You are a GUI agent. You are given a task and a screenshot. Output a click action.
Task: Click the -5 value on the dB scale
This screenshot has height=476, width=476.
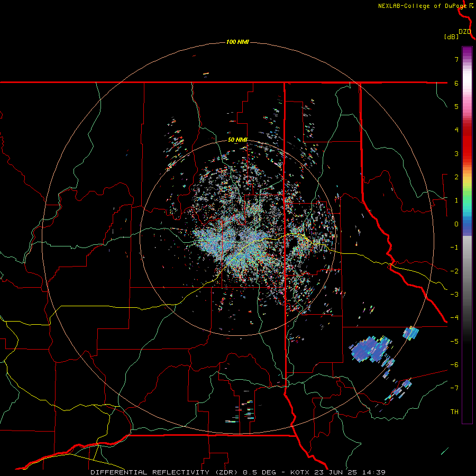454,342
